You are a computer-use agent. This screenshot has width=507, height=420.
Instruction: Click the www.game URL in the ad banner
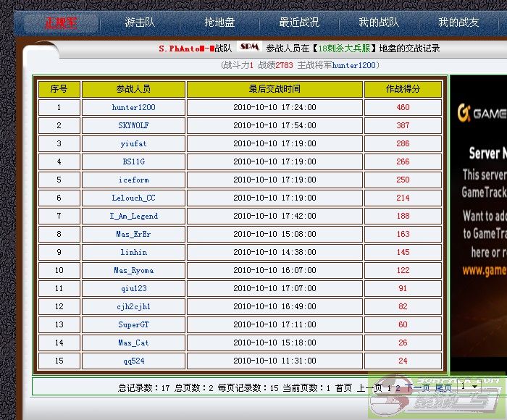(484, 270)
